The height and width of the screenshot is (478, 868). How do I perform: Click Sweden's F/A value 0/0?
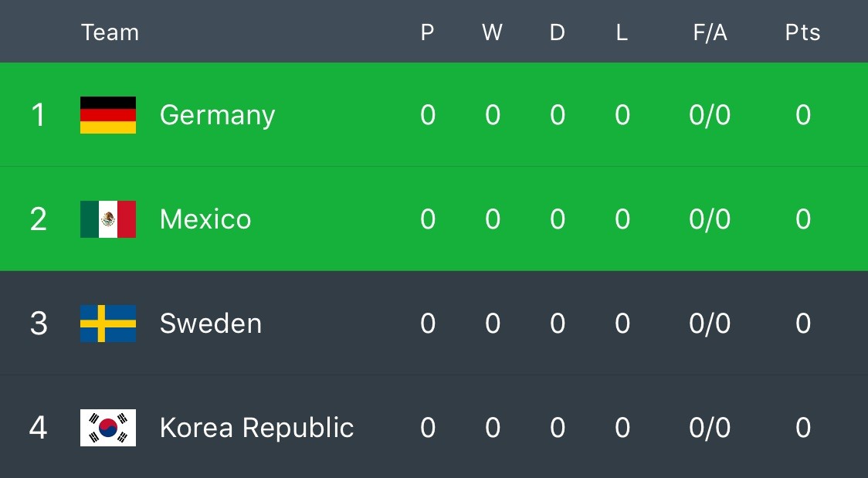pyautogui.click(x=710, y=324)
